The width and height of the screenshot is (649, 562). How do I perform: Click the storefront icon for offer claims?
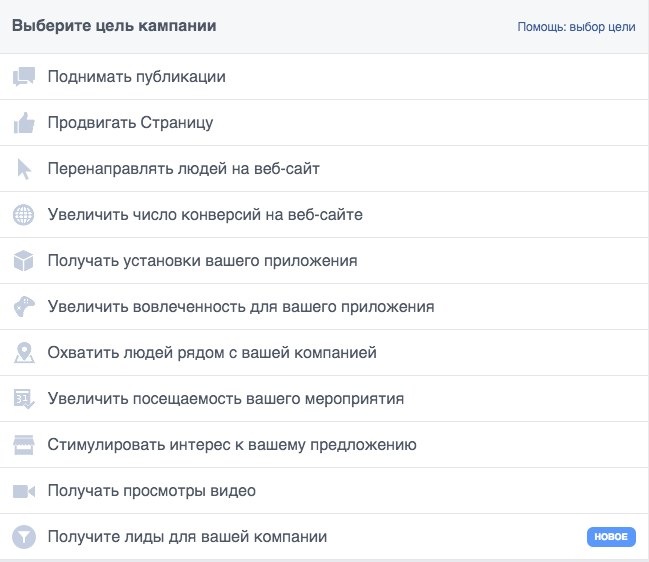pos(24,444)
